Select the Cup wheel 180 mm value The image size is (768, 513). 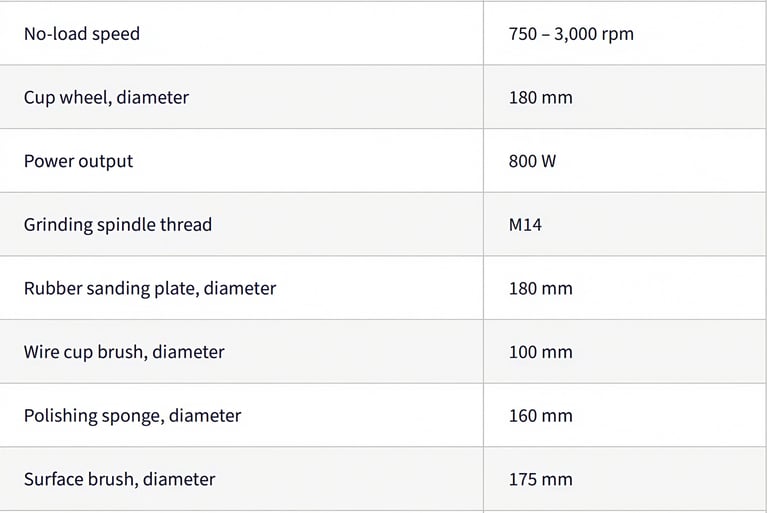pyautogui.click(x=540, y=98)
